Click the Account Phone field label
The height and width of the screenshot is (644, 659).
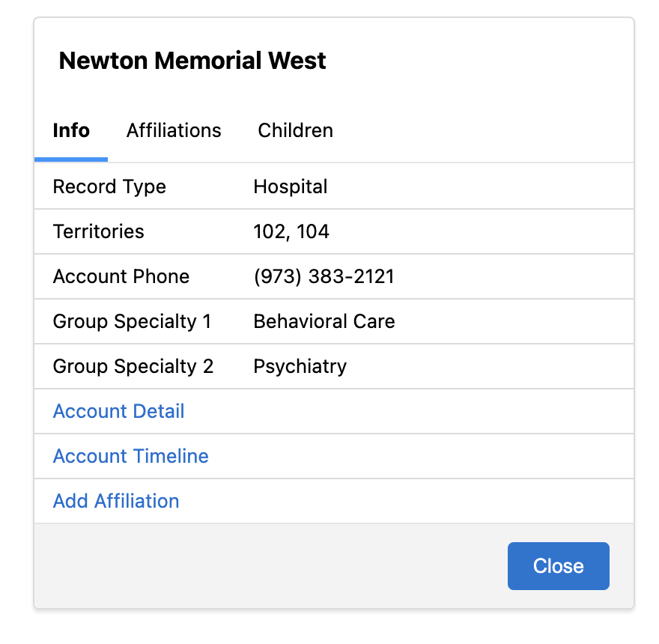tap(121, 276)
